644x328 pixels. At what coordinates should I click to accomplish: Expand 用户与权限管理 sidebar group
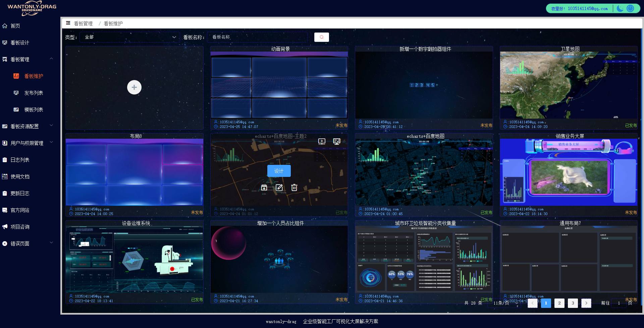pyautogui.click(x=30, y=143)
